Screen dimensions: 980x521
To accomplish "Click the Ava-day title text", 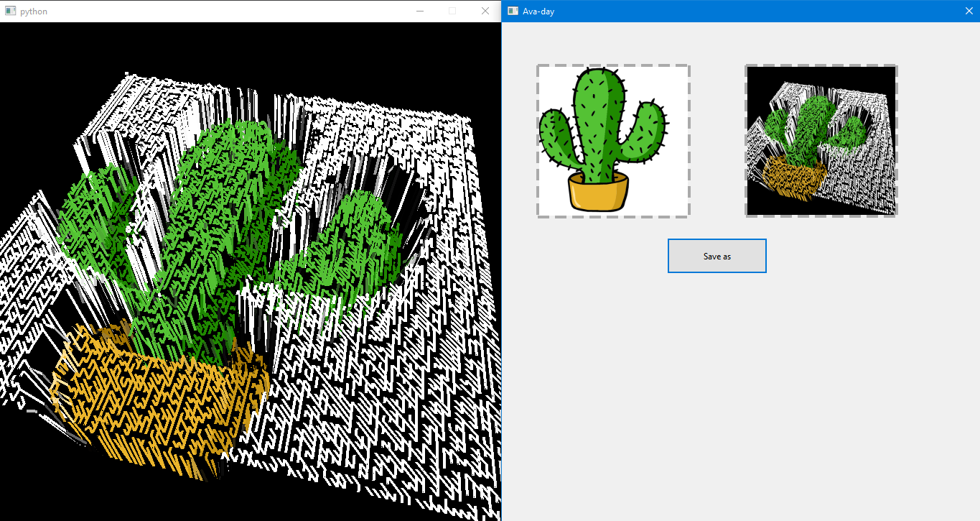I will point(538,11).
